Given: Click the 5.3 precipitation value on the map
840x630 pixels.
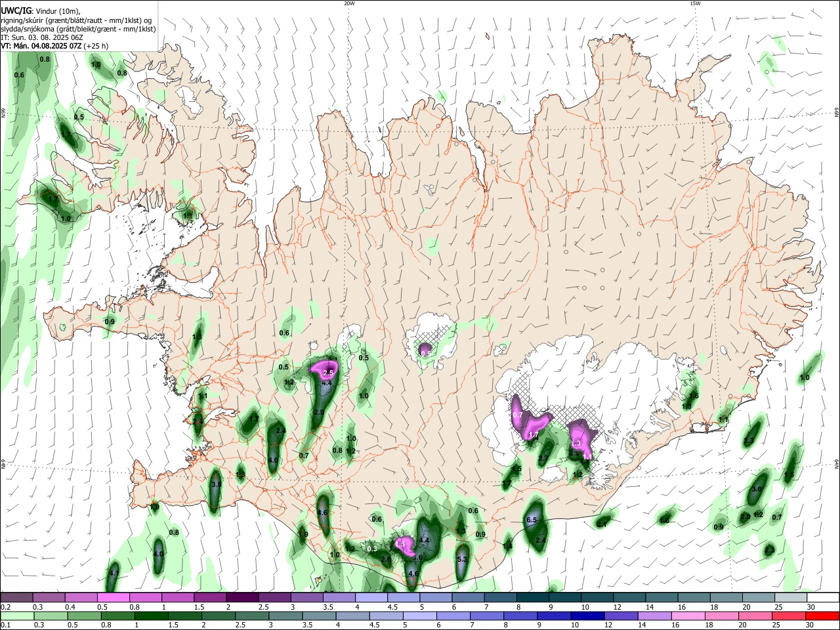Looking at the screenshot, I should point(461,559).
